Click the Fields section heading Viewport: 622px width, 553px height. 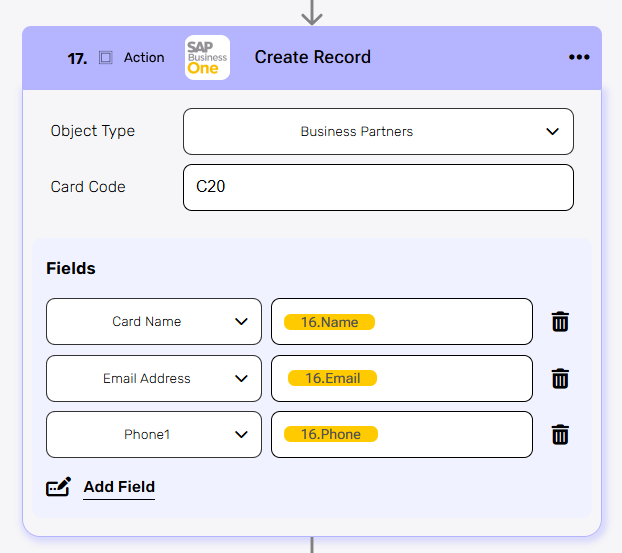(71, 268)
